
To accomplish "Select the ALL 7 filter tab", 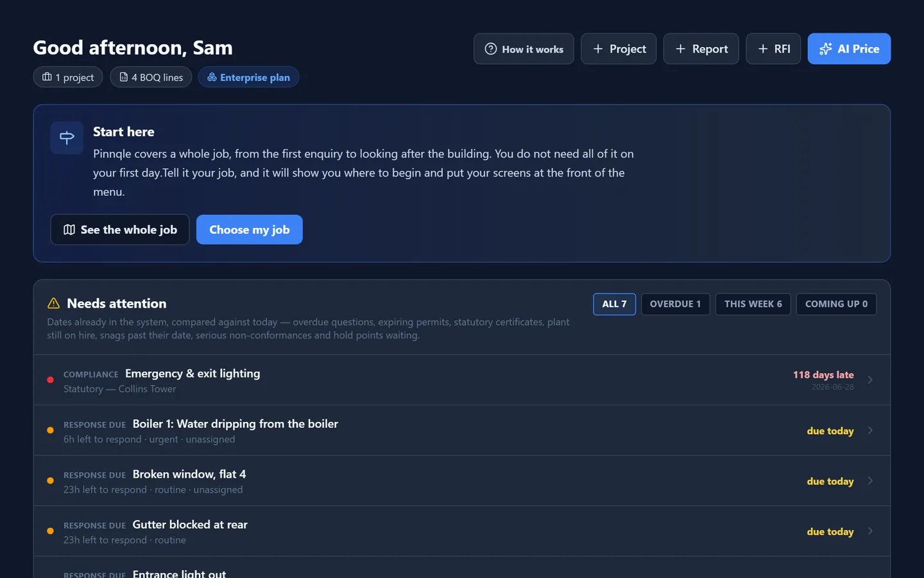I will (615, 304).
